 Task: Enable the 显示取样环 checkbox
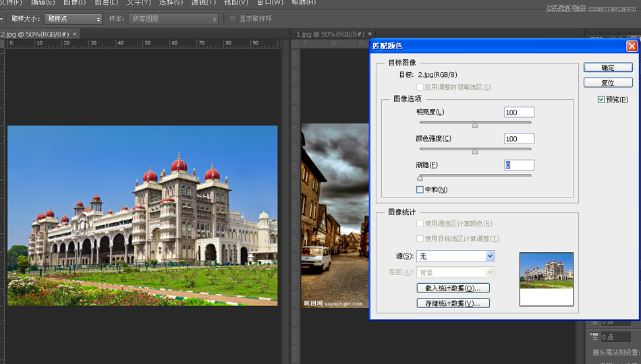(x=233, y=19)
